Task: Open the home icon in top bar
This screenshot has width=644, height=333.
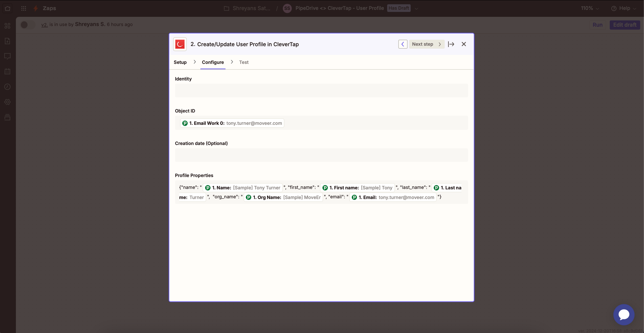Action: pos(8,8)
